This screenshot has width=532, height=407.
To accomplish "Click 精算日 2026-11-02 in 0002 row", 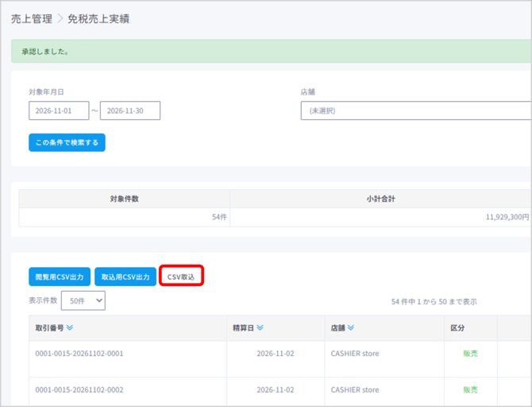I will click(x=276, y=390).
